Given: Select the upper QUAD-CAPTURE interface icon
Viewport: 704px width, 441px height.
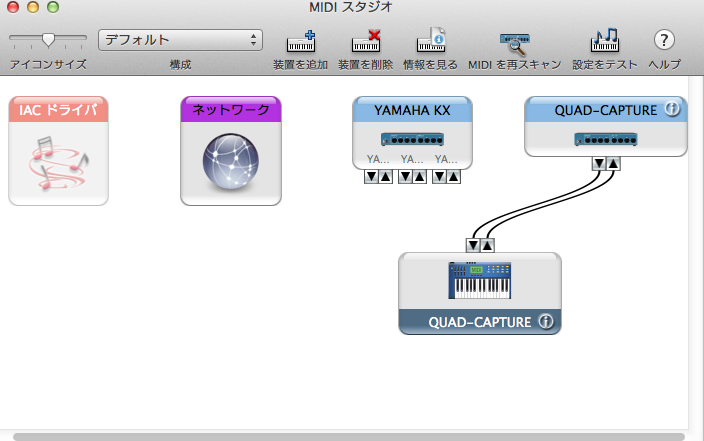Looking at the screenshot, I should pos(606,139).
